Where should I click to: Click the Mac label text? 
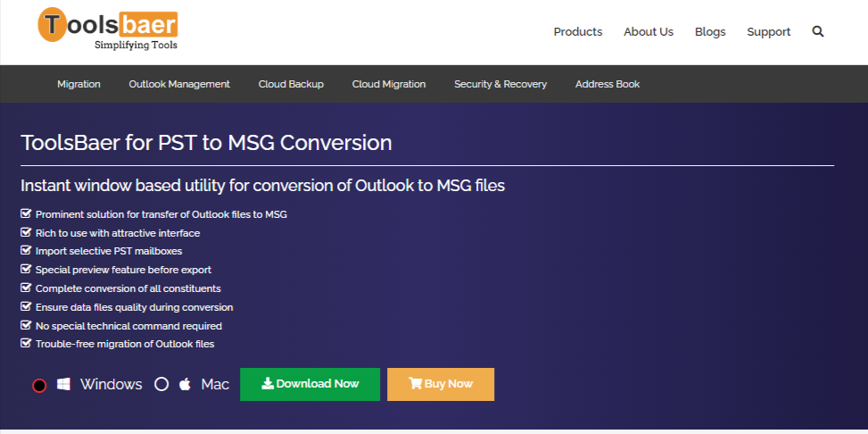click(215, 384)
